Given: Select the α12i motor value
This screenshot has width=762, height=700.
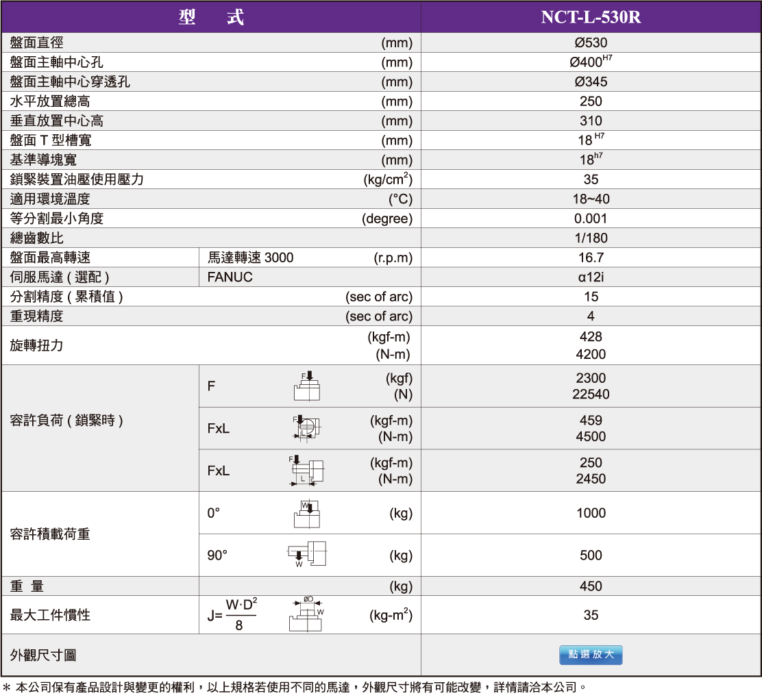Looking at the screenshot, I should pyautogui.click(x=591, y=277).
